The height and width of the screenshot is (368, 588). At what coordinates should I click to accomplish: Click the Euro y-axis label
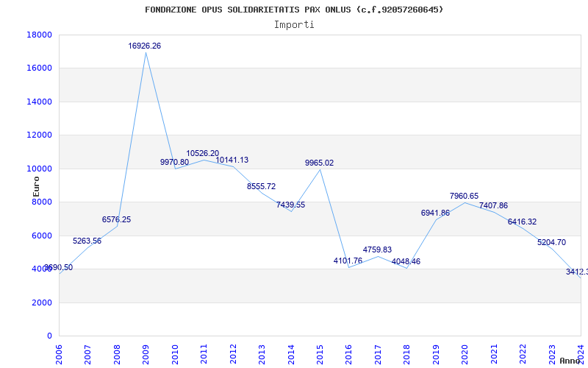36,187
